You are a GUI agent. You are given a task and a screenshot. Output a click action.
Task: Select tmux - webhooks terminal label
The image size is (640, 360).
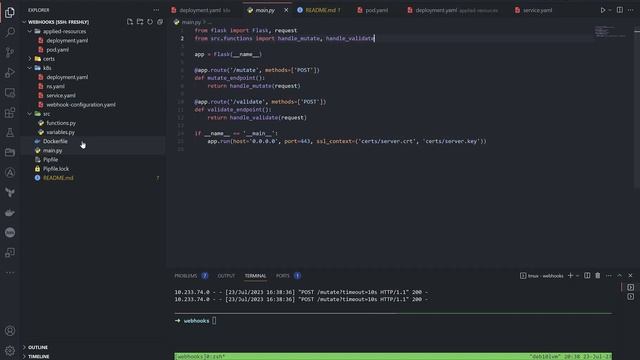tap(541, 276)
